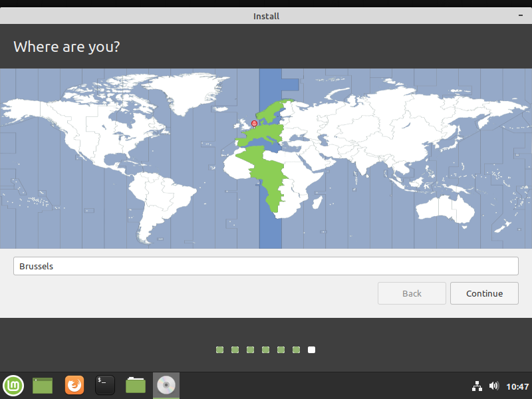
Task: Click the Continue button
Action: (484, 293)
